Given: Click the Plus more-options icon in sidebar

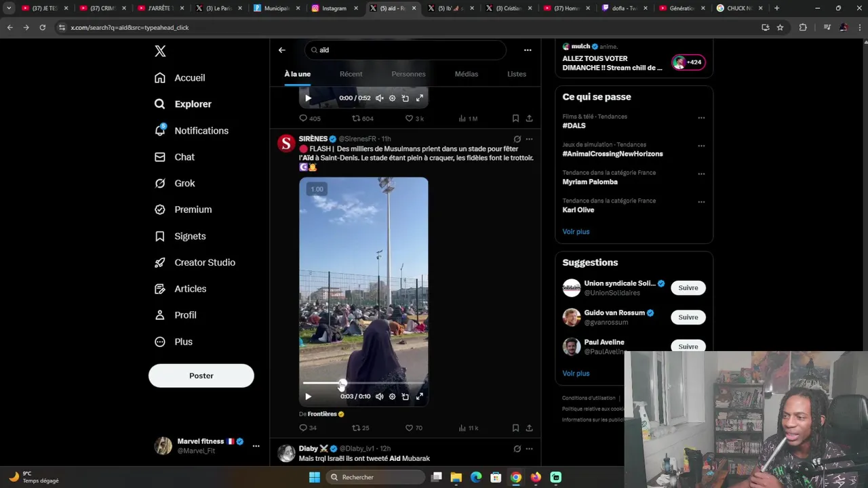Looking at the screenshot, I should [x=160, y=342].
